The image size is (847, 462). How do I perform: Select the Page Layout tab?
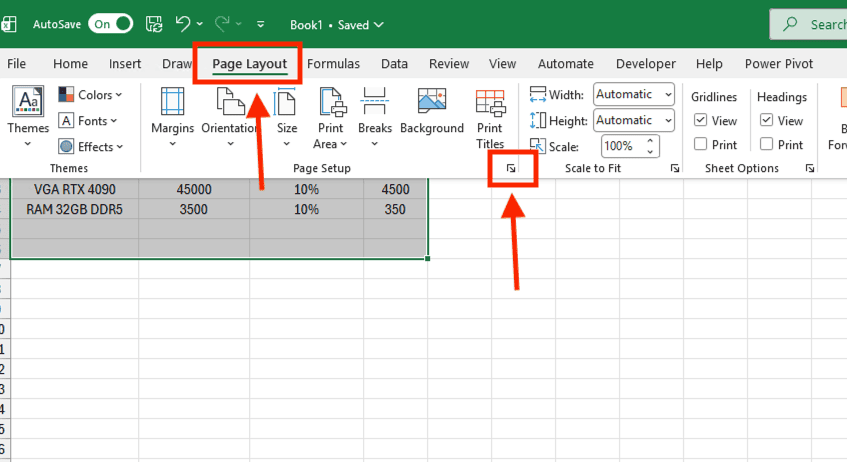[249, 64]
